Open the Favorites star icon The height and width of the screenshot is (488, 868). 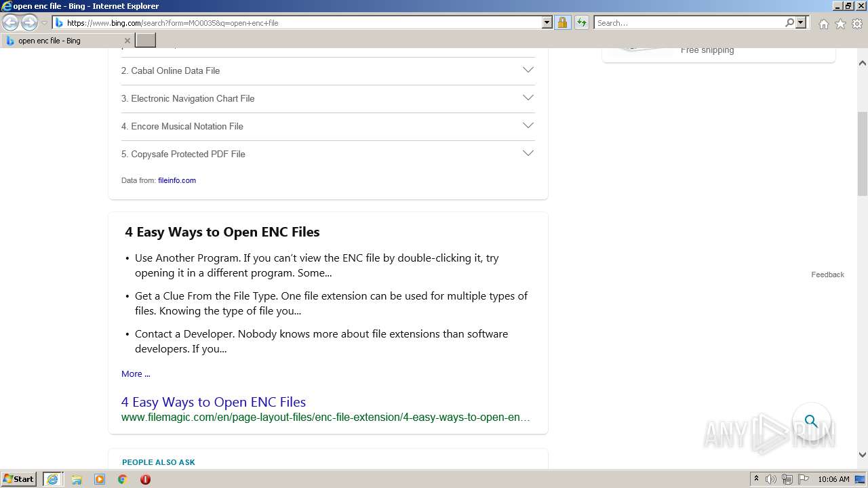[x=840, y=24]
